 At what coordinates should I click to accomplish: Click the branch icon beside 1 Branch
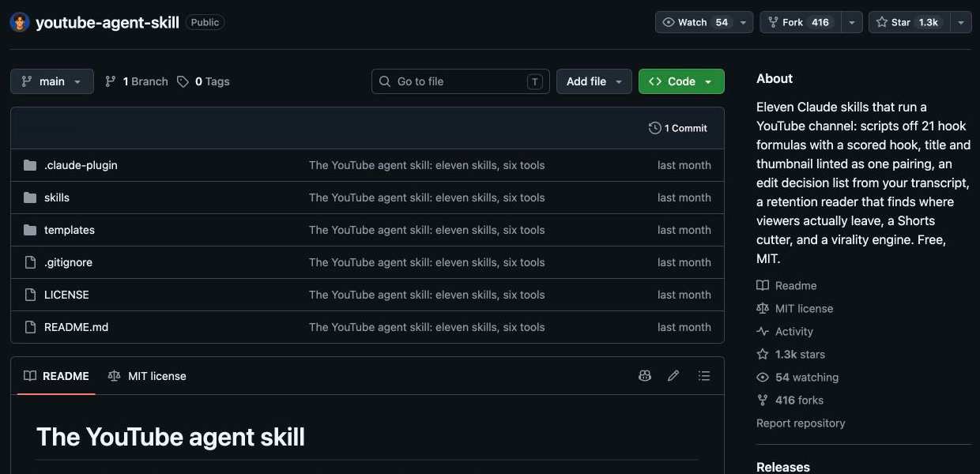coord(111,81)
